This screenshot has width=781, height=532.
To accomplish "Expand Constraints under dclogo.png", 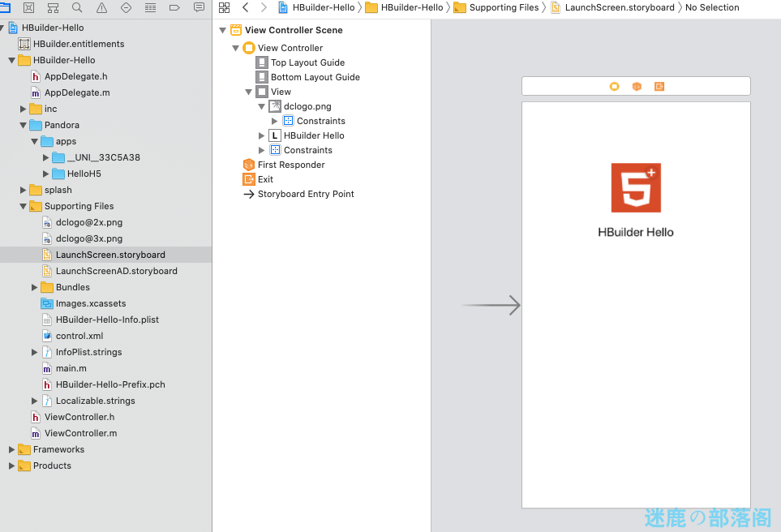I will [274, 121].
